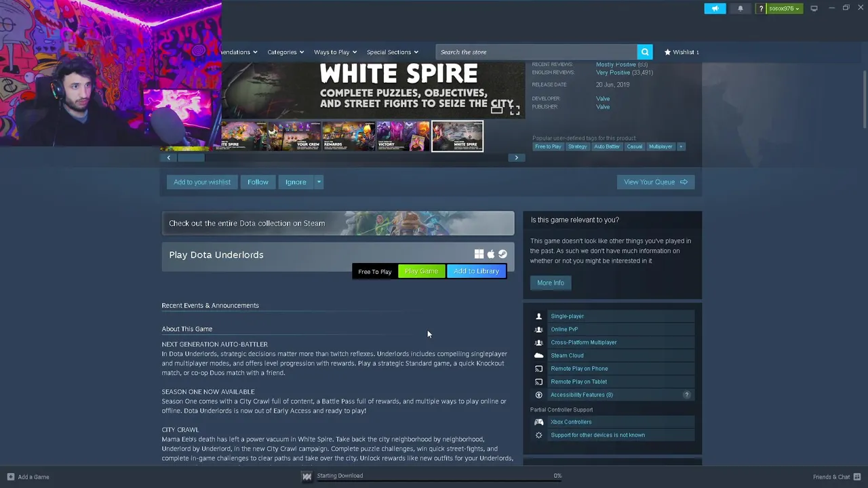Image resolution: width=868 pixels, height=488 pixels.
Task: Follow Dota Underlords
Action: point(258,182)
